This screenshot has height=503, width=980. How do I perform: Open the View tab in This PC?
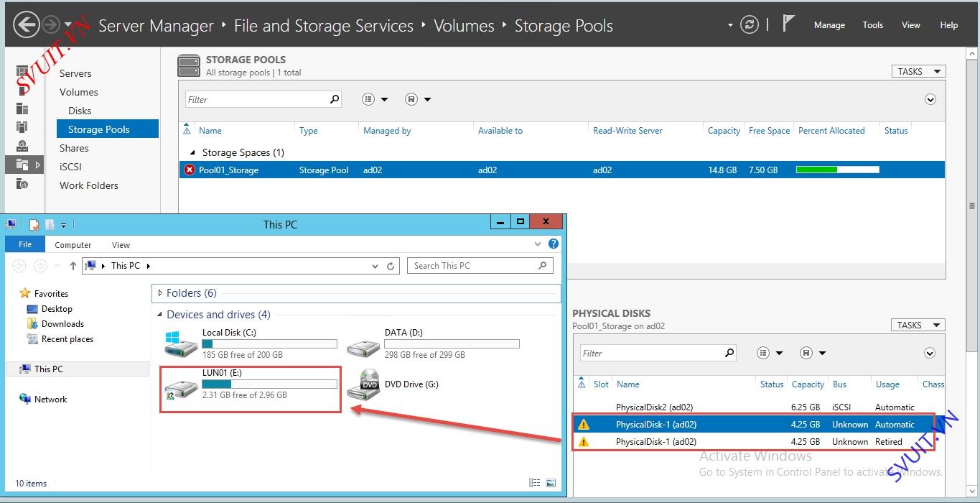pos(121,245)
